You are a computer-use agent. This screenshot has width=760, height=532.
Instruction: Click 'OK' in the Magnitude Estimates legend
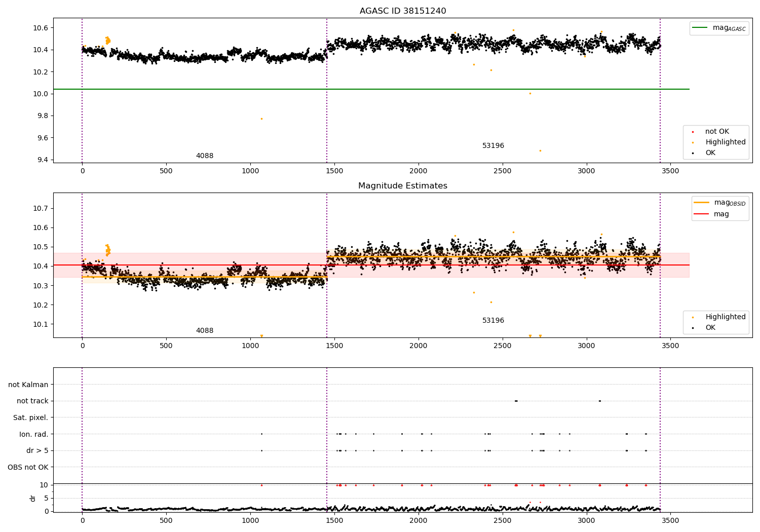coord(710,328)
